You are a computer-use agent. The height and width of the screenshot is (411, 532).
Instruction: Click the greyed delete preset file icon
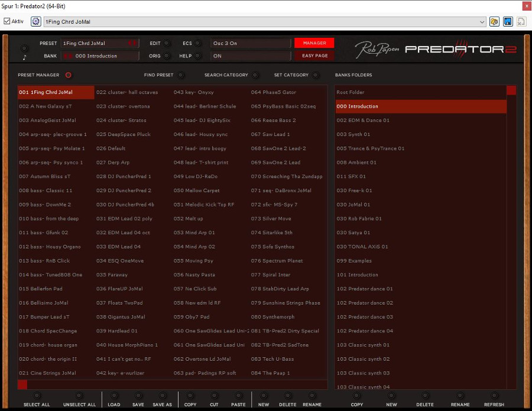tap(521, 22)
